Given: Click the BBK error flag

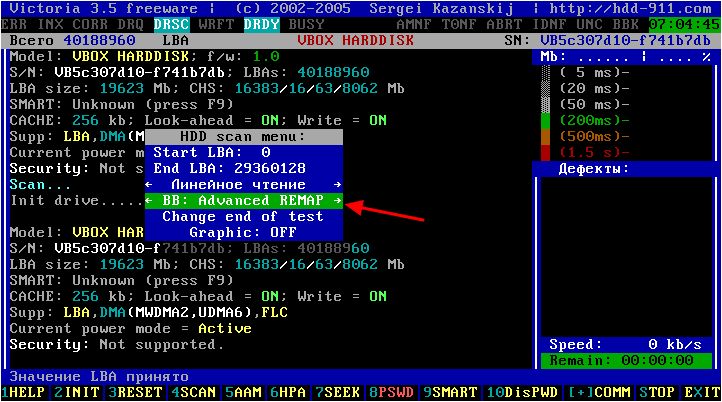Looking at the screenshot, I should tap(625, 24).
